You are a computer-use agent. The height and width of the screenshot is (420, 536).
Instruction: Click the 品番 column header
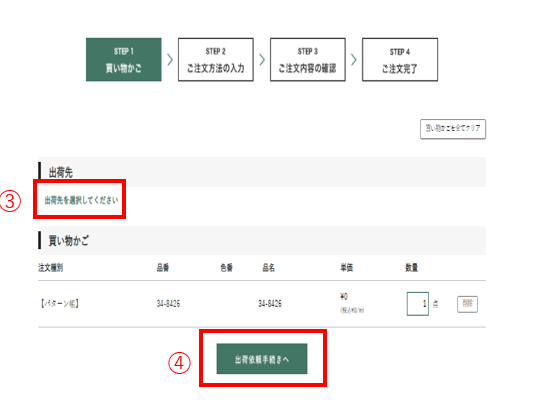click(x=163, y=268)
